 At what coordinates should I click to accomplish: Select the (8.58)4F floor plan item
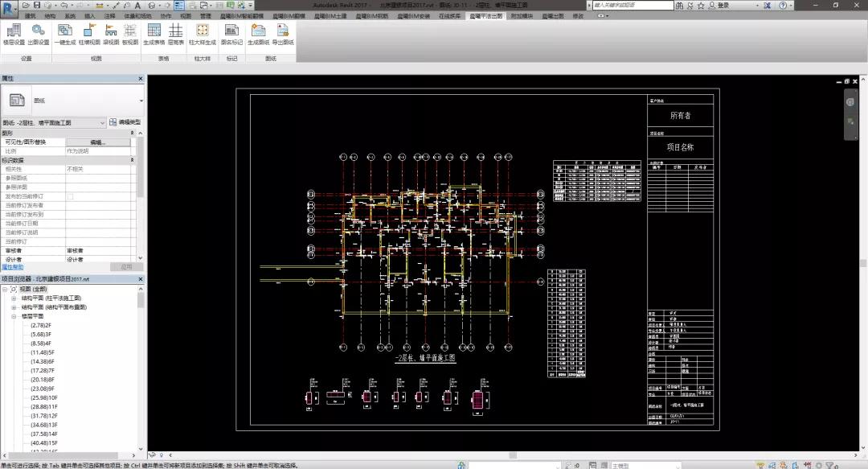click(41, 344)
